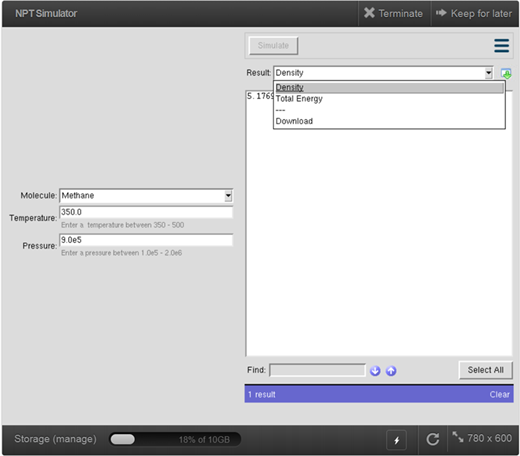Click the Find previous up-arrow icon
Screen dimensions: 520x456
pyautogui.click(x=391, y=371)
